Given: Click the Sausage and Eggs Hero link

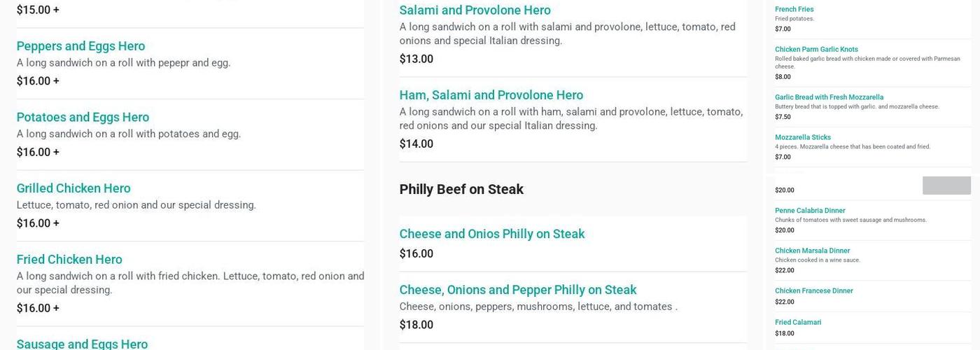Looking at the screenshot, I should pos(82,344).
